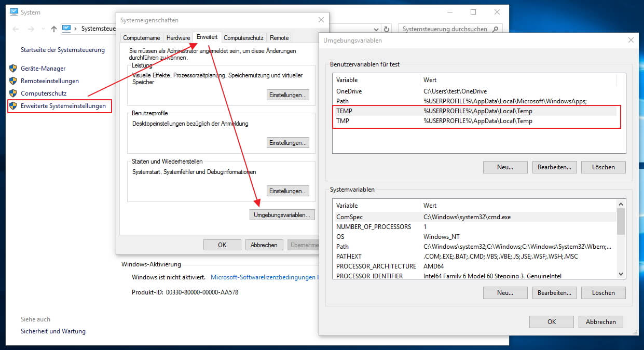Click the Geräte-Manager shield icon
644x350 pixels.
point(13,68)
